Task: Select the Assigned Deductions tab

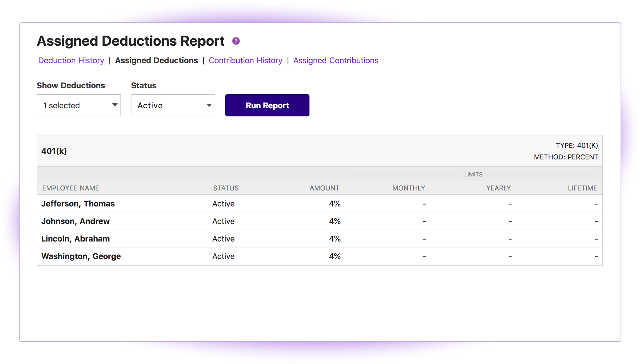Action: coord(156,60)
